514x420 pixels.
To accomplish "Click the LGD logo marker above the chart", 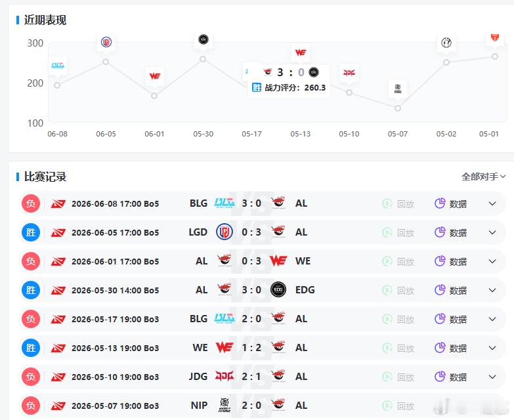I will [106, 42].
